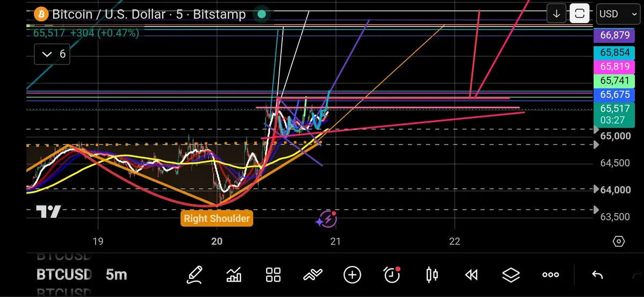Select the 65,741 green price label
This screenshot has width=644, height=297.
(614, 80)
